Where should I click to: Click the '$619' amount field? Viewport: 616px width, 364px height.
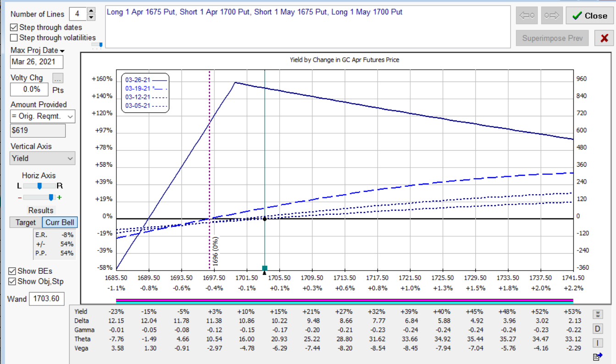38,130
